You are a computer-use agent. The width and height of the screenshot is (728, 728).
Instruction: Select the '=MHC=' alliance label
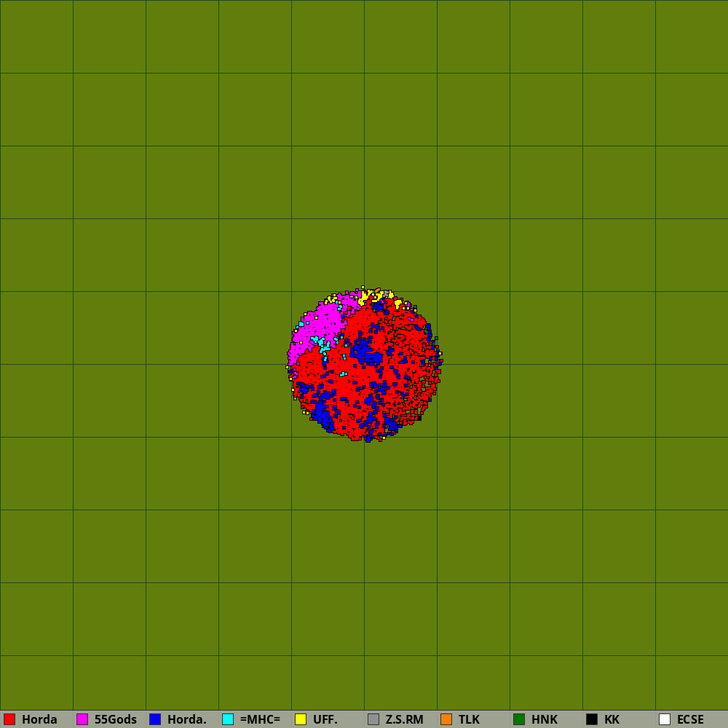pyautogui.click(x=261, y=720)
